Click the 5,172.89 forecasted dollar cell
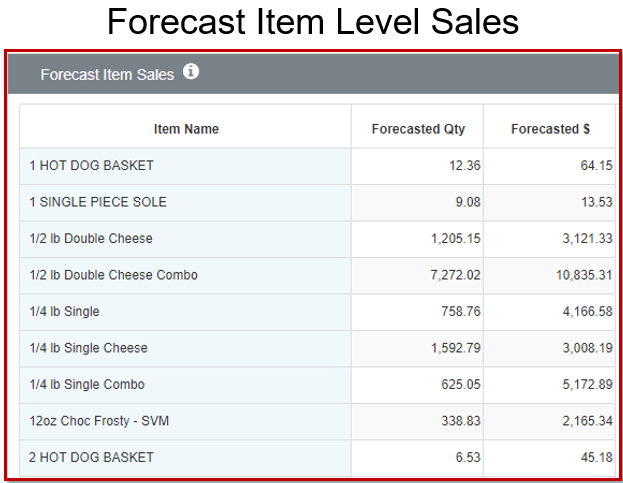623x483 pixels. coord(549,385)
